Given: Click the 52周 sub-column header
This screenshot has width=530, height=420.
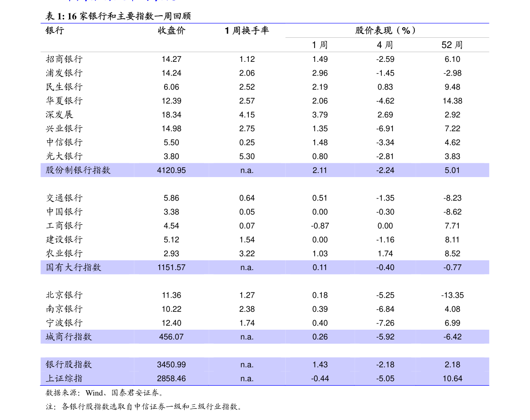Looking at the screenshot, I should [452, 45].
